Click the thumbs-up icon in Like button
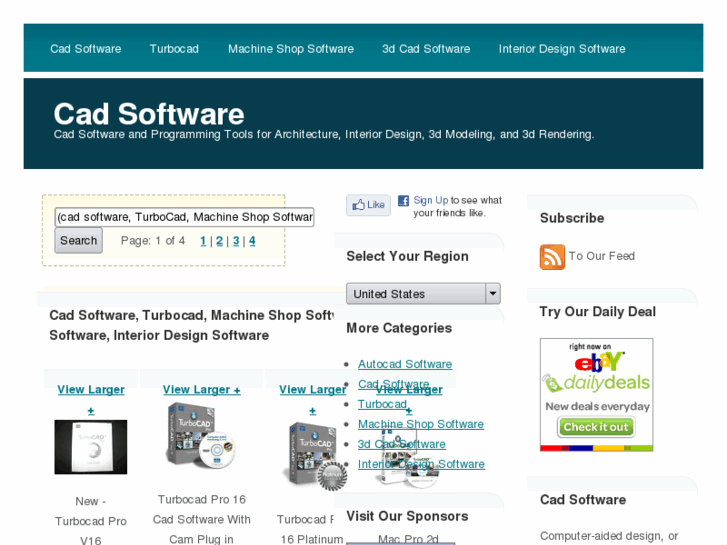The width and height of the screenshot is (727, 545). 358,205
